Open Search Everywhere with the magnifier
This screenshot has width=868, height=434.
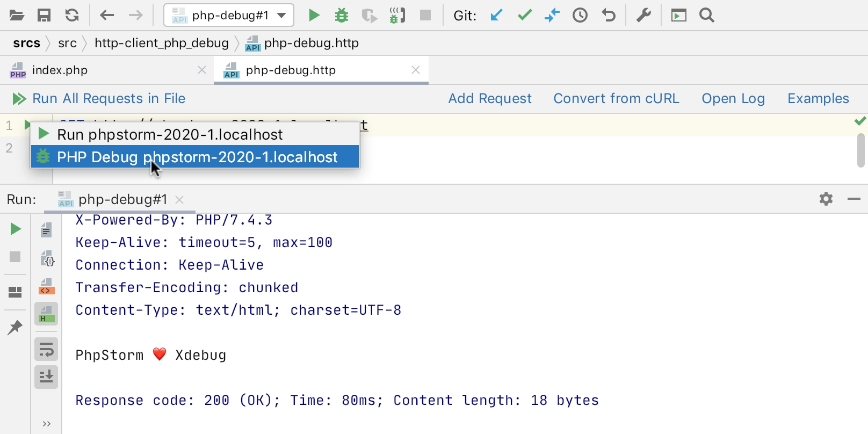coord(707,16)
